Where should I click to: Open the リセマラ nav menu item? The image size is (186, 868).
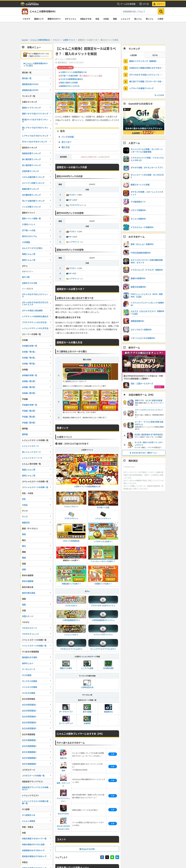26,19
